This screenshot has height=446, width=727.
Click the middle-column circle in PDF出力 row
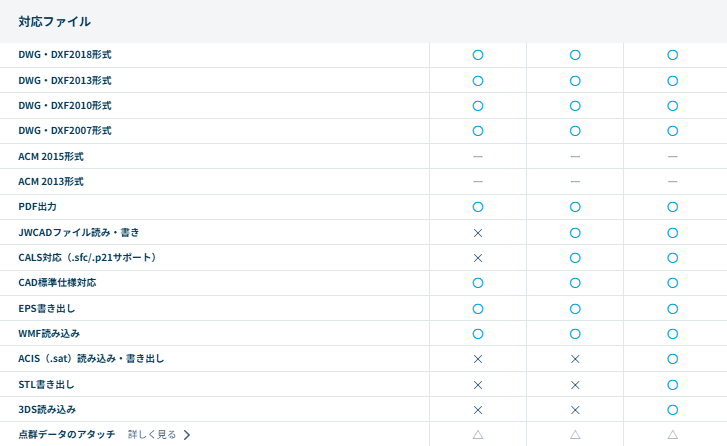[575, 207]
